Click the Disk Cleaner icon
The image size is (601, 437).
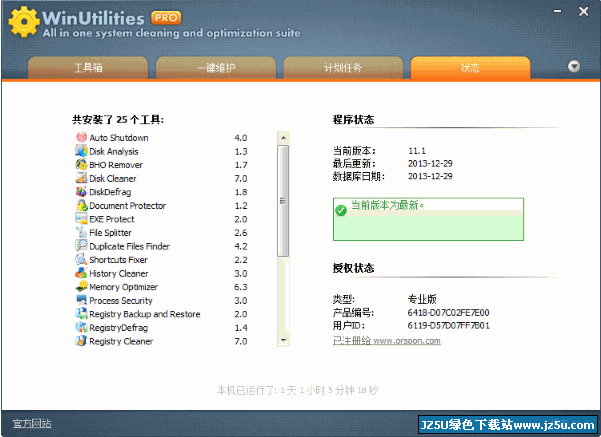pyautogui.click(x=81, y=178)
